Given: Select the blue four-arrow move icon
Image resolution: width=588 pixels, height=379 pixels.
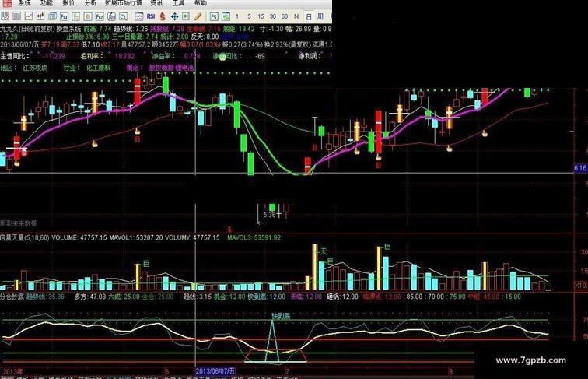Looking at the screenshot, I should [174, 16].
